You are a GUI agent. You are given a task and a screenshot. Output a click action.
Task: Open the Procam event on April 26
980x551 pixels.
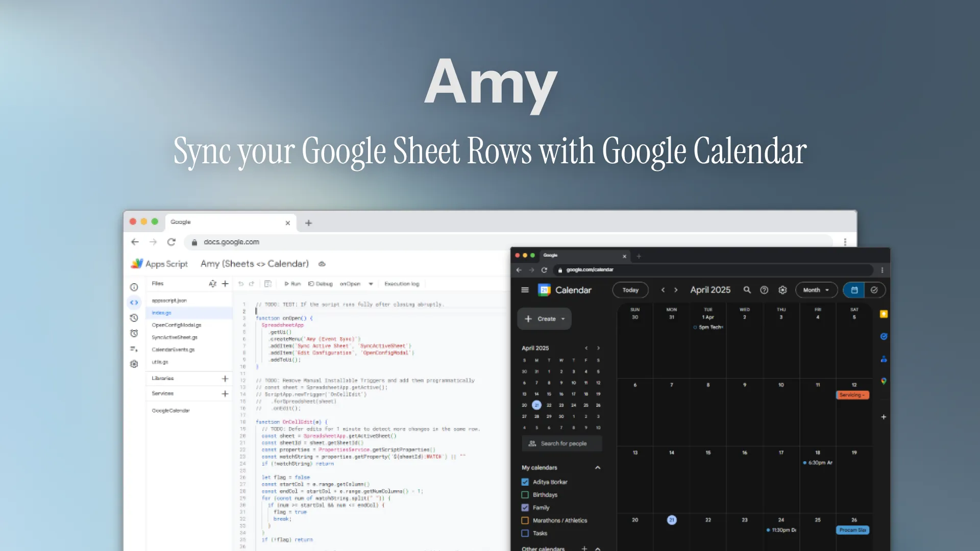(852, 530)
